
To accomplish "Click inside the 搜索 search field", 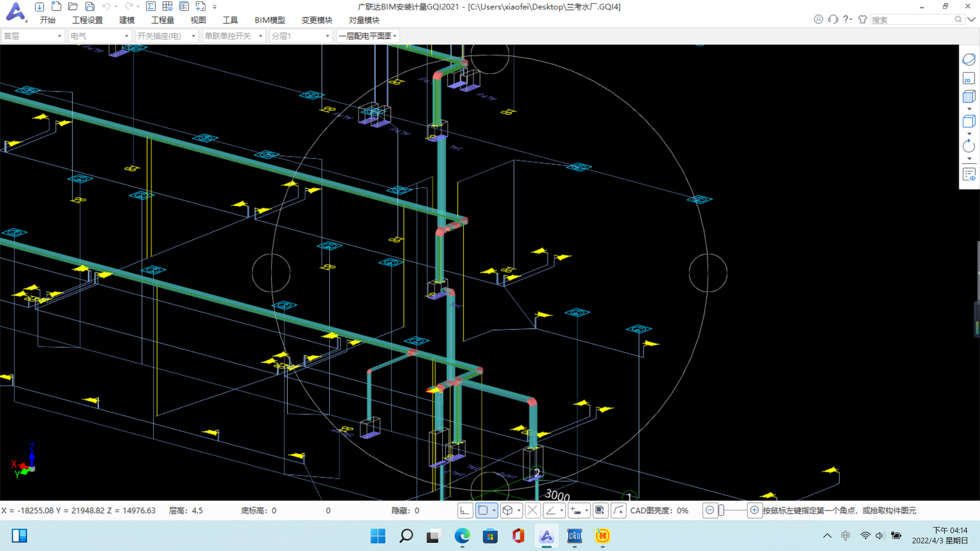I will (912, 19).
